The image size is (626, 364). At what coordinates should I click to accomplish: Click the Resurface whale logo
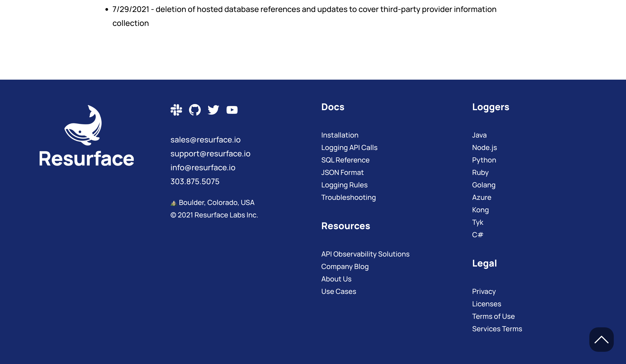point(87,136)
